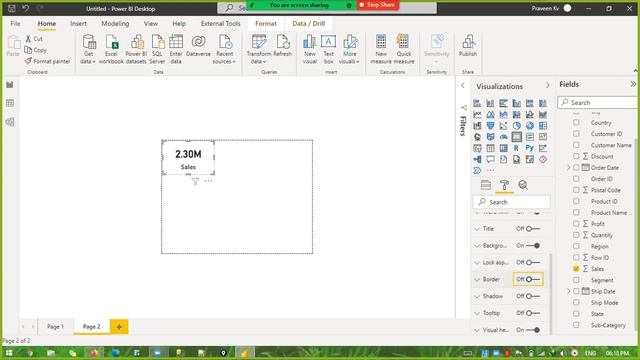Viewport: 640px width, 360px height.
Task: Expand the Border format section
Action: [x=477, y=280]
